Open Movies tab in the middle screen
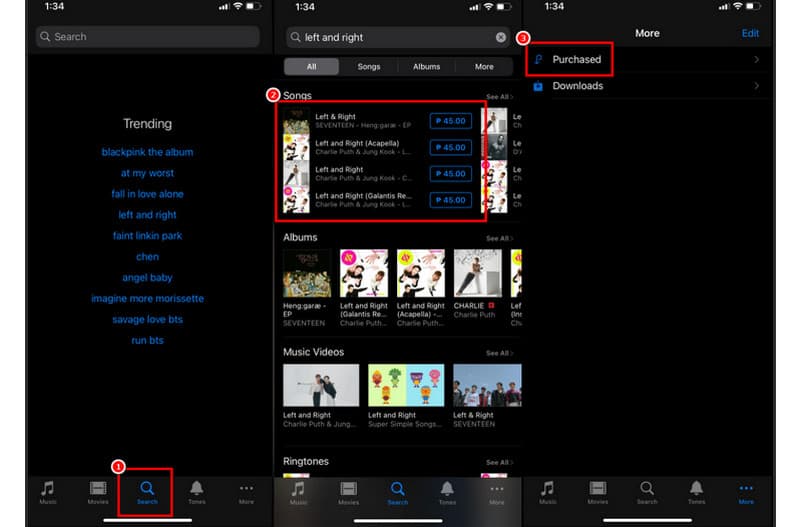The width and height of the screenshot is (800, 527). coord(348,493)
